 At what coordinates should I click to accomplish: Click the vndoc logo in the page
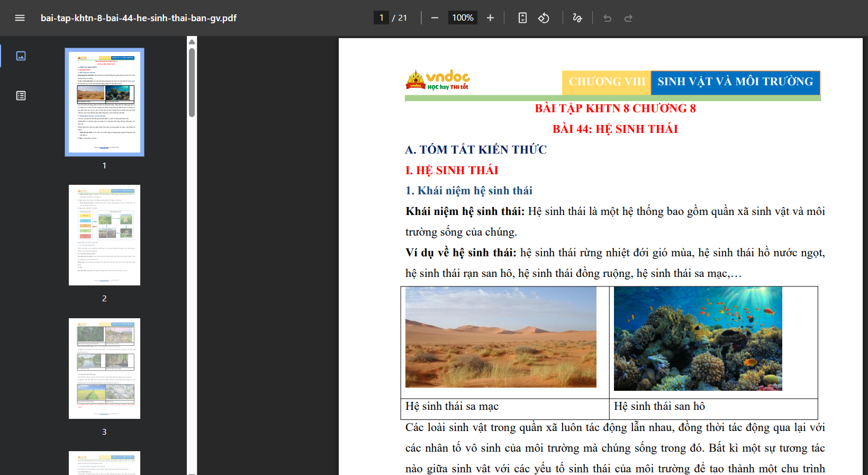coord(438,80)
